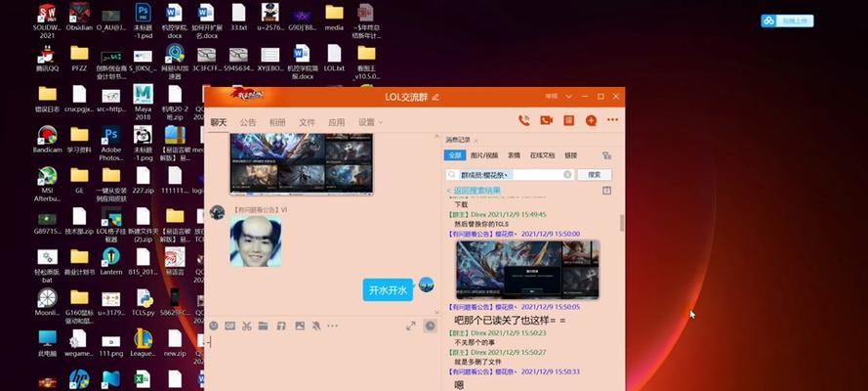868x391 pixels.
Task: Open the 公告 tab
Action: click(248, 122)
